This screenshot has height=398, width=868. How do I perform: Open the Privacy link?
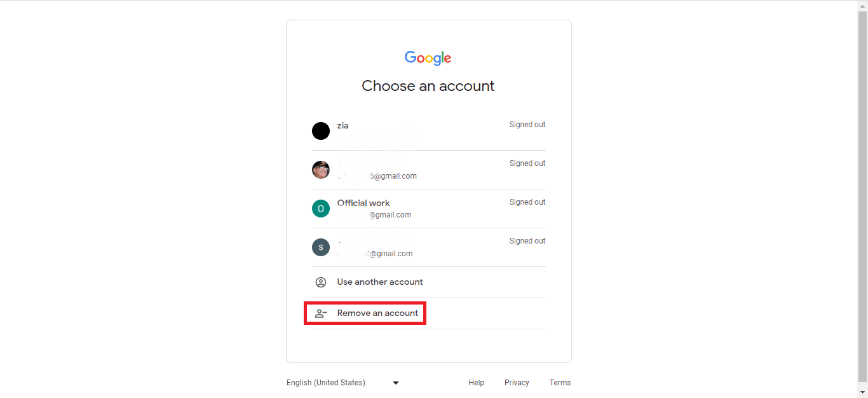click(517, 383)
